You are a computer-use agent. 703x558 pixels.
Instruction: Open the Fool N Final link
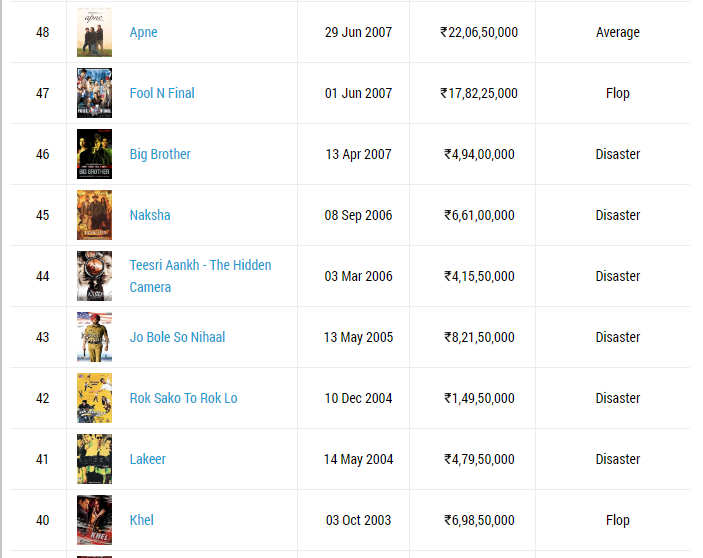pyautogui.click(x=162, y=93)
